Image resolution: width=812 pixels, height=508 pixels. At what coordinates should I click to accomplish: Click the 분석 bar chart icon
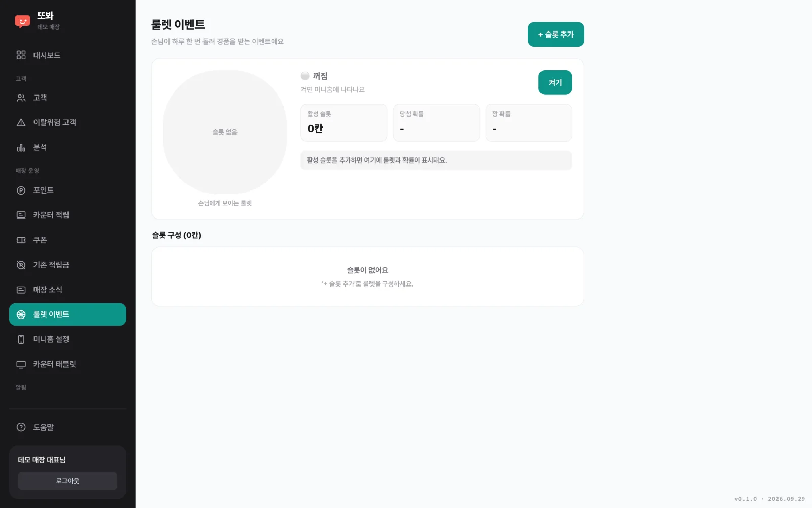(x=21, y=147)
